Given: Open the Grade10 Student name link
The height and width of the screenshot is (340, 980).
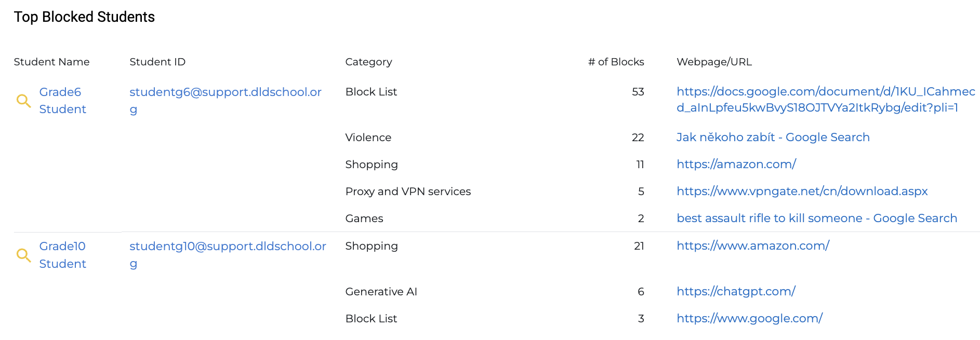Looking at the screenshot, I should 63,255.
